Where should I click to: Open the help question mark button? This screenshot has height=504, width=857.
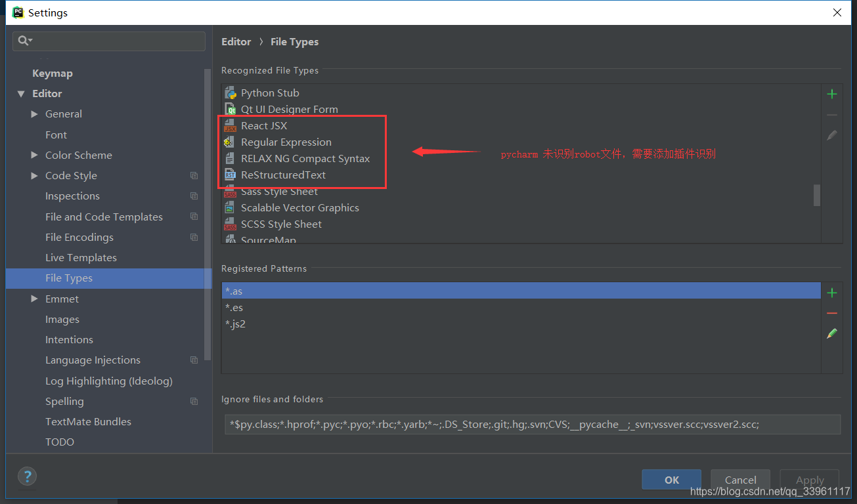coord(28,476)
